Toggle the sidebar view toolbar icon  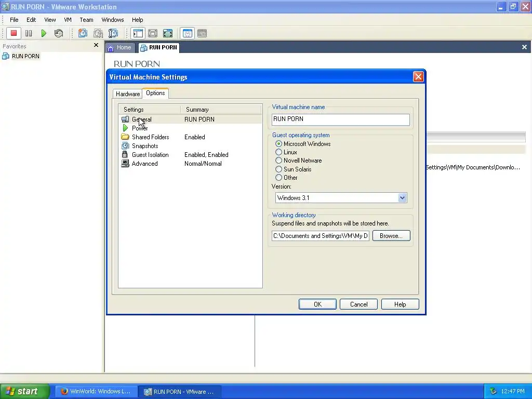tap(138, 33)
